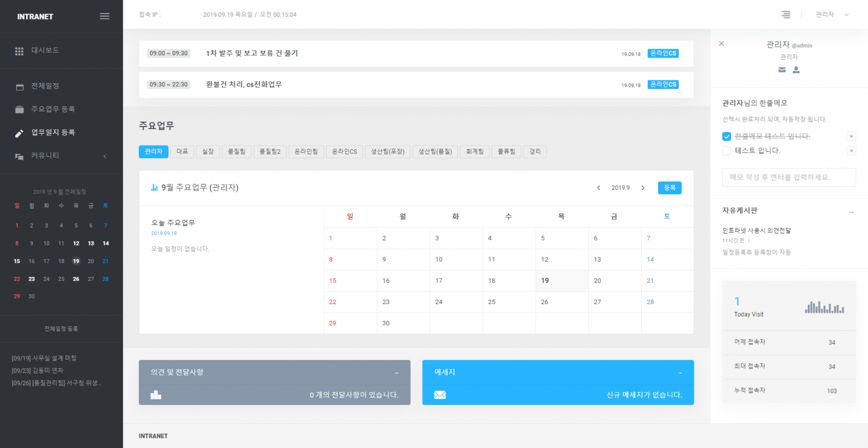Uncheck the completed 한줄메모 테스트 memo
Viewport: 868px width, 448px height.
click(x=726, y=136)
